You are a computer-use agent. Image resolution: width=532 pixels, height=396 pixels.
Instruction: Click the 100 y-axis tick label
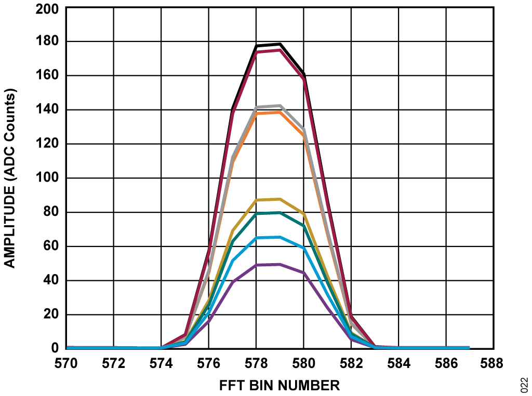(x=46, y=178)
